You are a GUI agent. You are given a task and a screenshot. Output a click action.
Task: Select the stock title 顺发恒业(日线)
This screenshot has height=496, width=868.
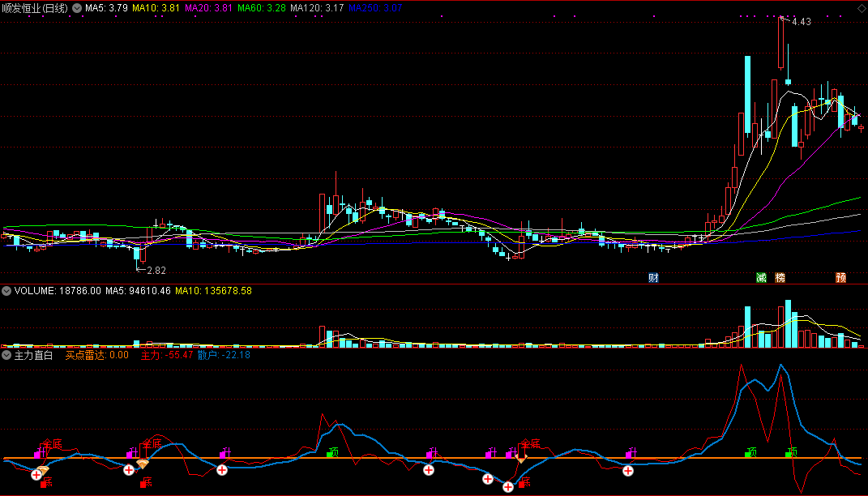coord(35,8)
